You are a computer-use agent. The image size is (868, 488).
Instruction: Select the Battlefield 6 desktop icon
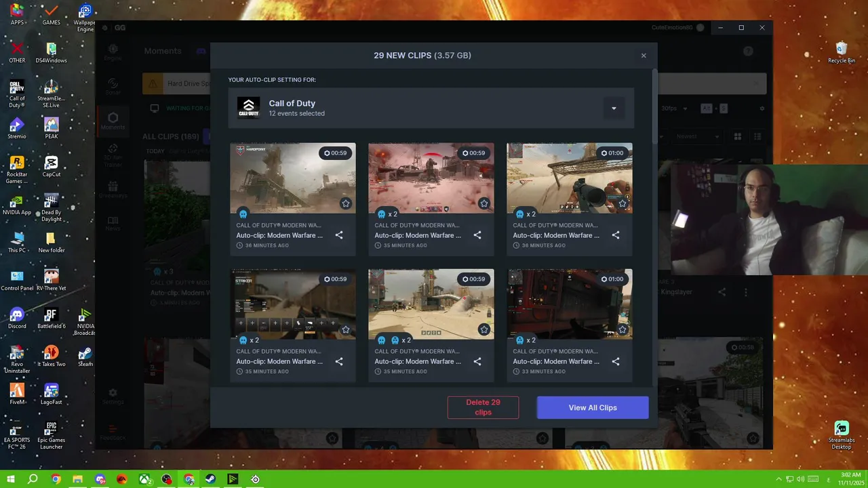(x=51, y=318)
